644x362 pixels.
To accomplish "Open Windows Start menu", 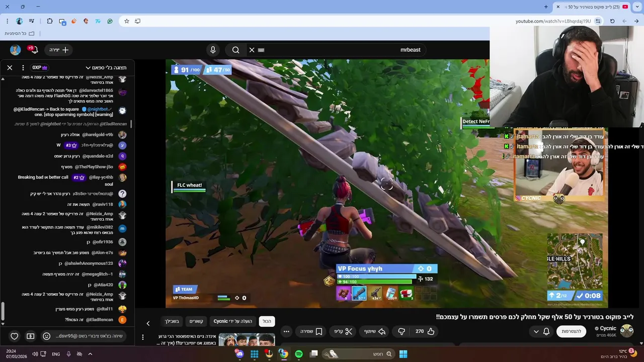I will (x=403, y=354).
